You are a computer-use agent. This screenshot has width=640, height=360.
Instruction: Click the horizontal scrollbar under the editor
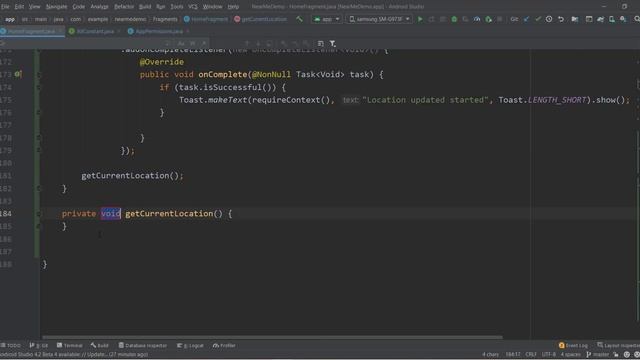[272, 337]
